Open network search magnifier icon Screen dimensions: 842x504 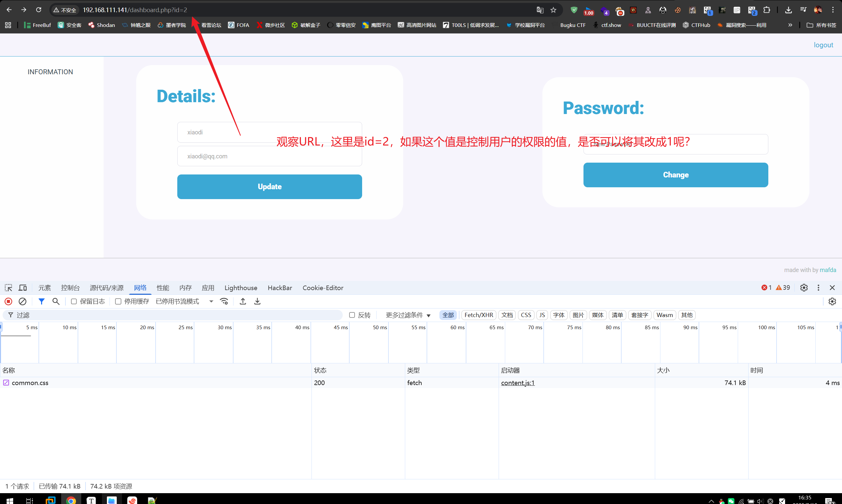[56, 301]
